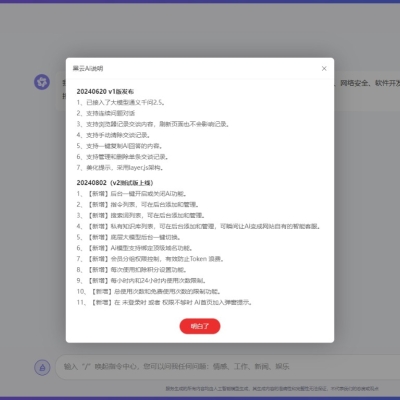Click the AI assistant avatar icon behind the dialog

42,82
